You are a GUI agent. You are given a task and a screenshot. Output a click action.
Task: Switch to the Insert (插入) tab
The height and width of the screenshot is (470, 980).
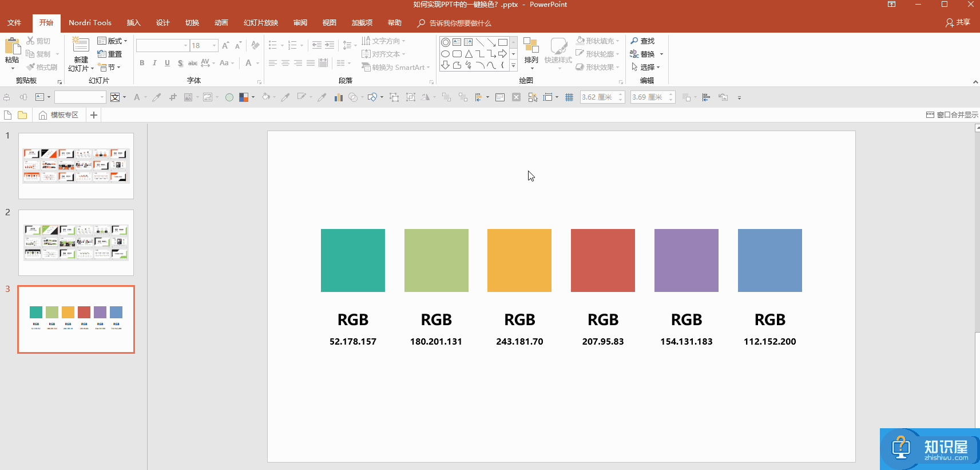133,23
